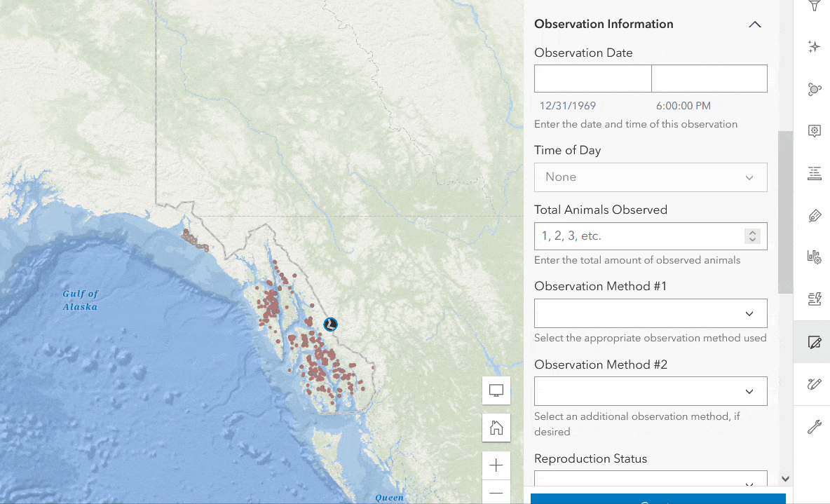This screenshot has height=504, width=830.
Task: Click the sparkle effects icon in the sidebar
Action: (x=814, y=47)
